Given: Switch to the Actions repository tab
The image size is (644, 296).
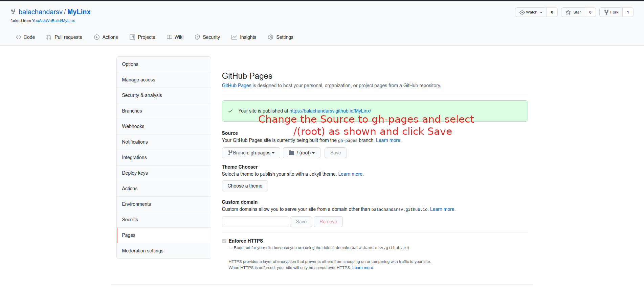Looking at the screenshot, I should (x=106, y=37).
